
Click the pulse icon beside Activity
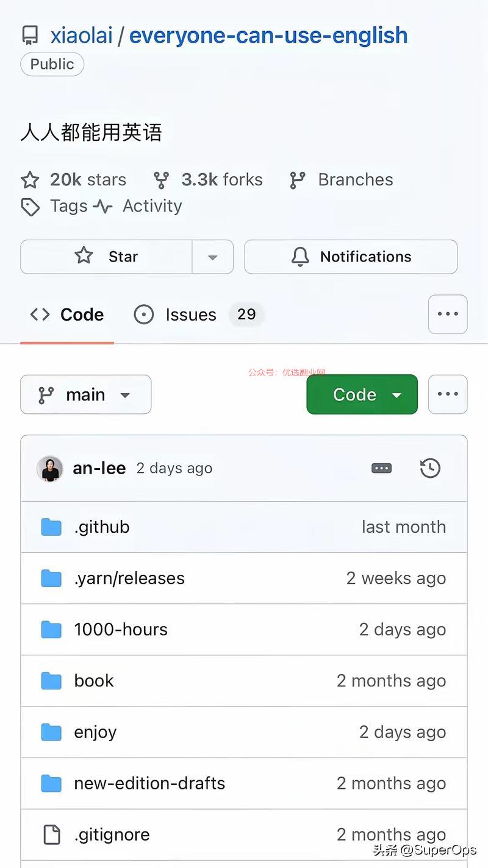pos(102,207)
